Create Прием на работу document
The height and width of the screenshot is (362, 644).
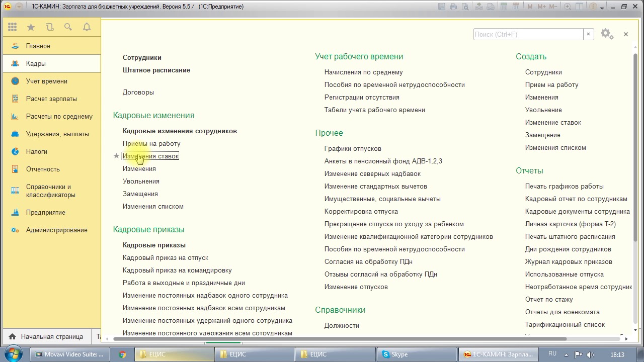pyautogui.click(x=551, y=84)
